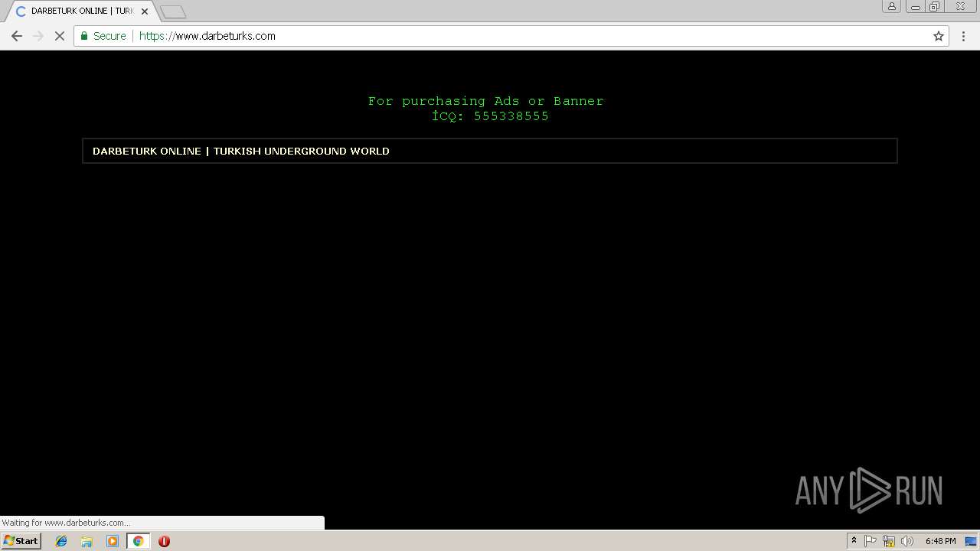This screenshot has height=551, width=980.
Task: Restore down the Chrome window
Action: 935,6
